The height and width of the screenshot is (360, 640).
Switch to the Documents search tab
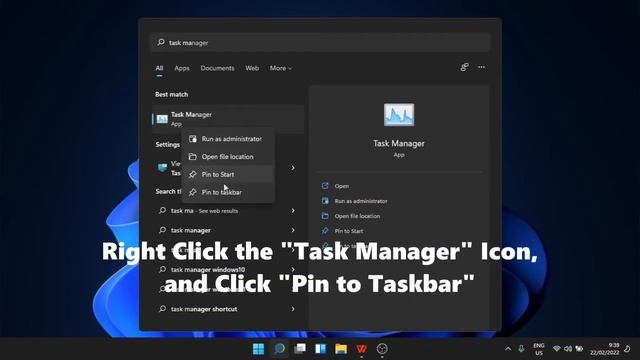click(x=217, y=68)
